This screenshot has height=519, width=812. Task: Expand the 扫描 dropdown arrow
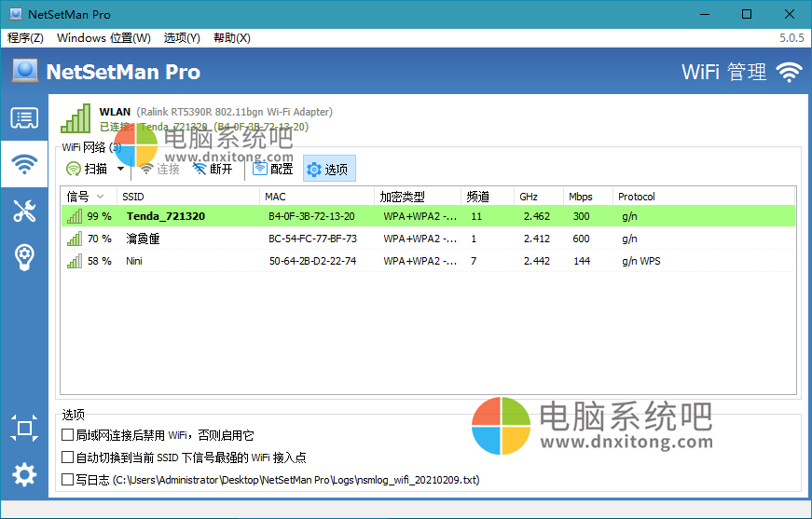[120, 169]
